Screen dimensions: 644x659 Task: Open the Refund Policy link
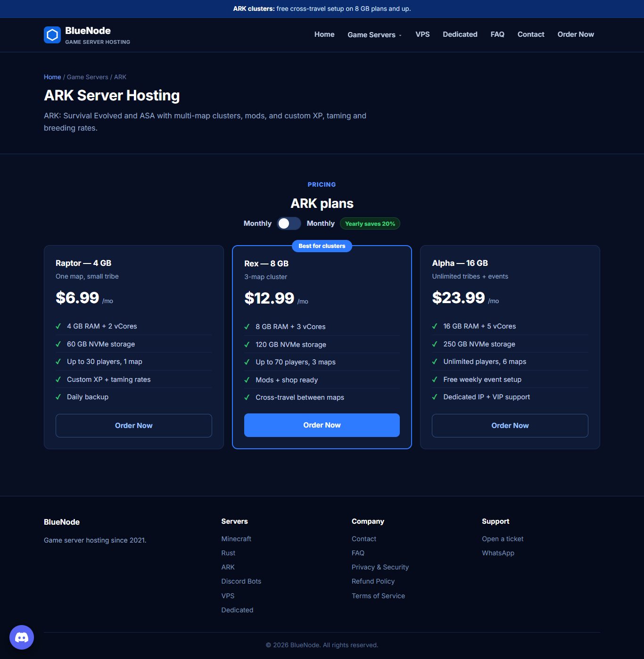click(373, 581)
